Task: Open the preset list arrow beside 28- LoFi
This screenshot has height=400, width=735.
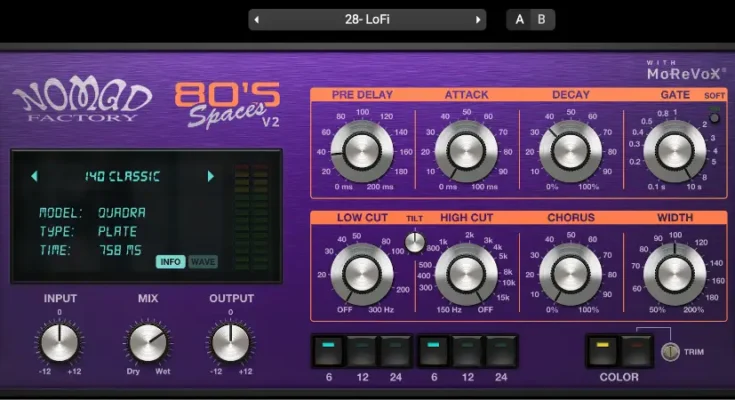Action: click(478, 19)
